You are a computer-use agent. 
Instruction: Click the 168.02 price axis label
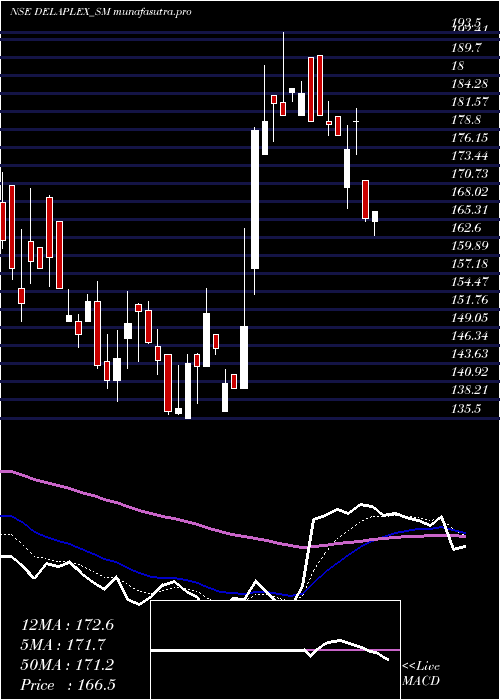[x=470, y=192]
